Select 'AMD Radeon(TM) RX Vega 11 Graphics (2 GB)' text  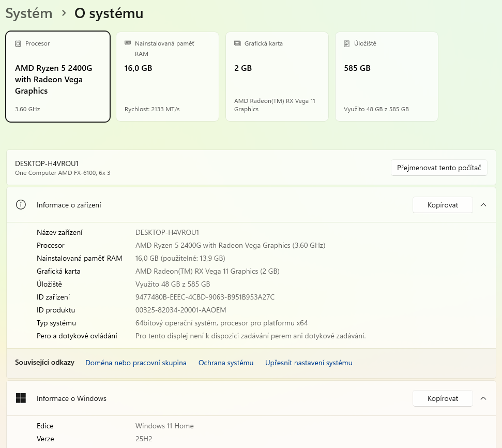coord(207,271)
